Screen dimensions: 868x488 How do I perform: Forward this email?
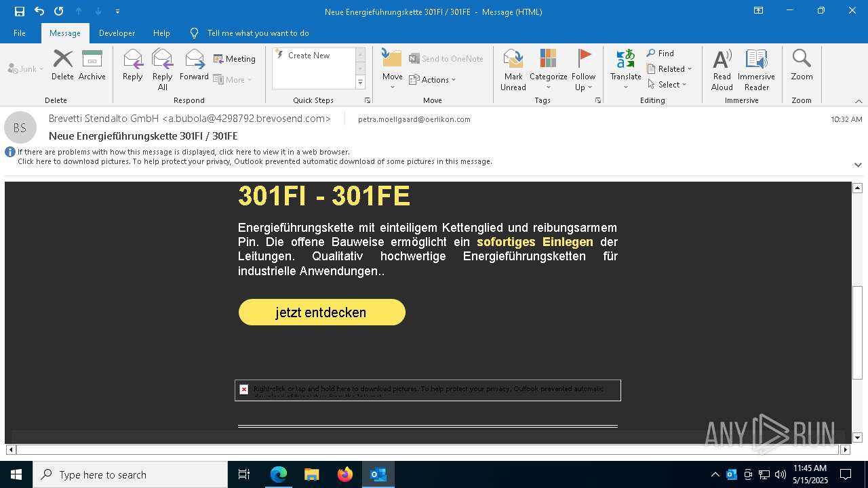click(195, 65)
